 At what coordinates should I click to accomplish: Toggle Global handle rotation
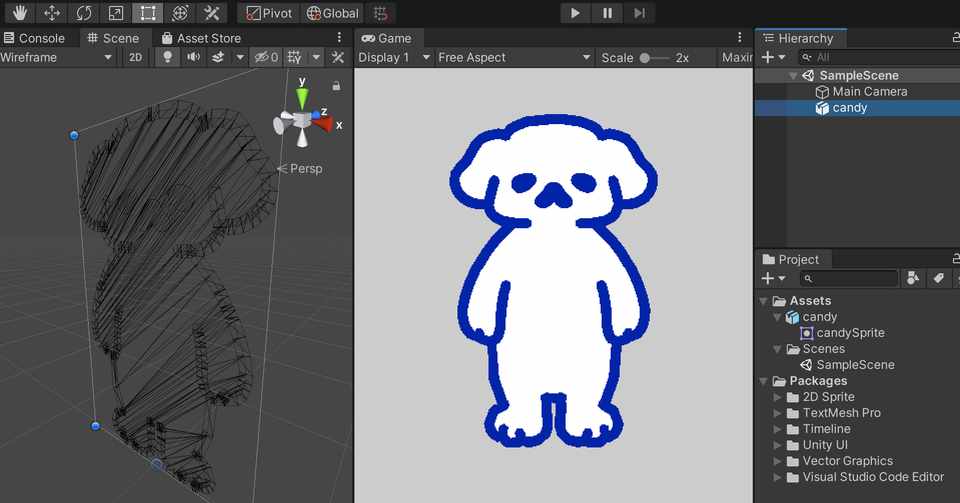332,13
